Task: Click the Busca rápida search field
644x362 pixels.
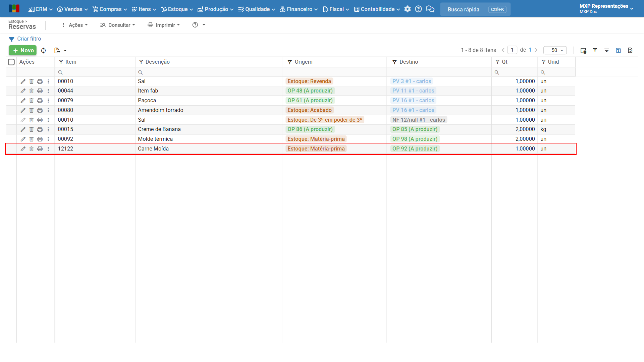Action: (475, 9)
